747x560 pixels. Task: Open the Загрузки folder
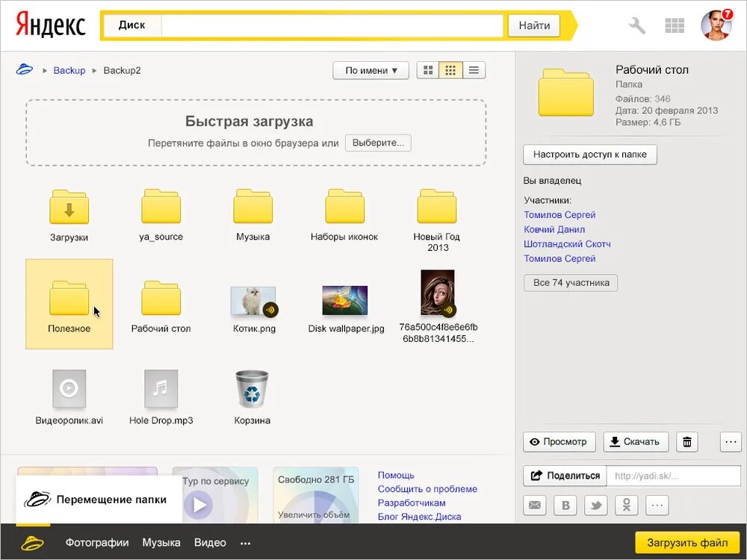pyautogui.click(x=69, y=208)
